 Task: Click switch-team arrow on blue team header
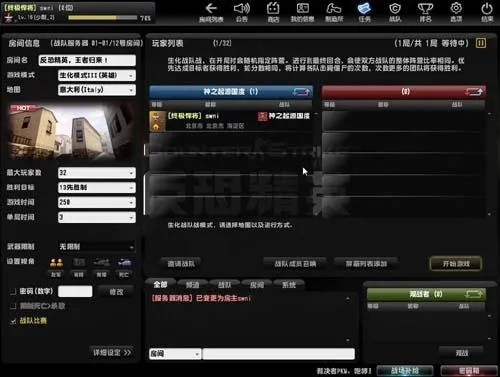click(301, 92)
